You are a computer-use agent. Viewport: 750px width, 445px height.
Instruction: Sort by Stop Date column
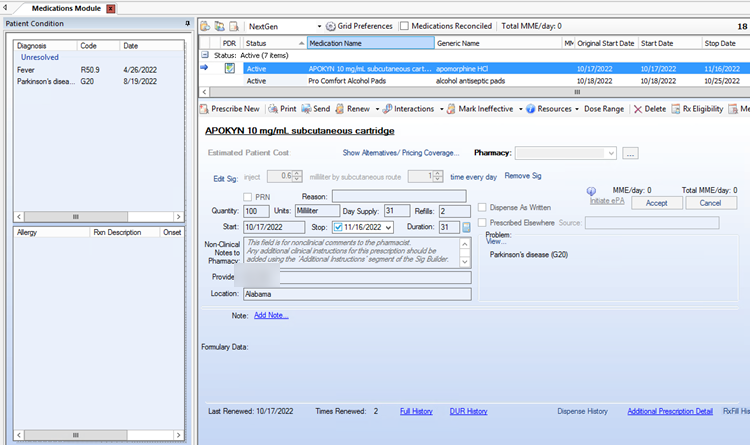726,43
